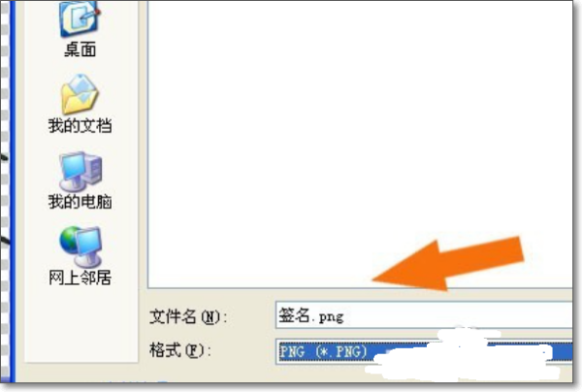Click the blue window border on left edge
The height and width of the screenshot is (392, 582).
(13, 191)
